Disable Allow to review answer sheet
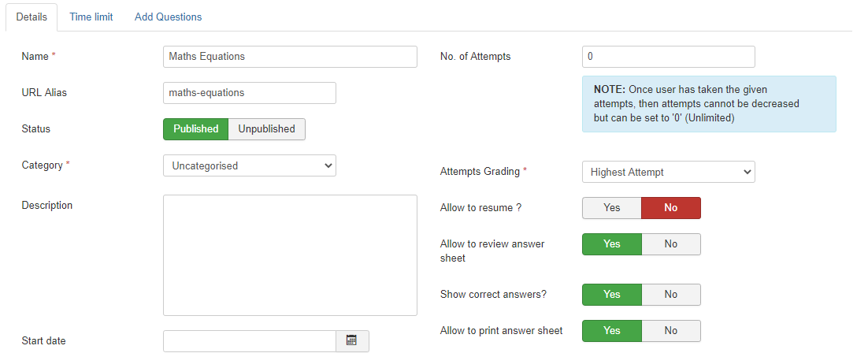868x353 pixels. pos(670,244)
